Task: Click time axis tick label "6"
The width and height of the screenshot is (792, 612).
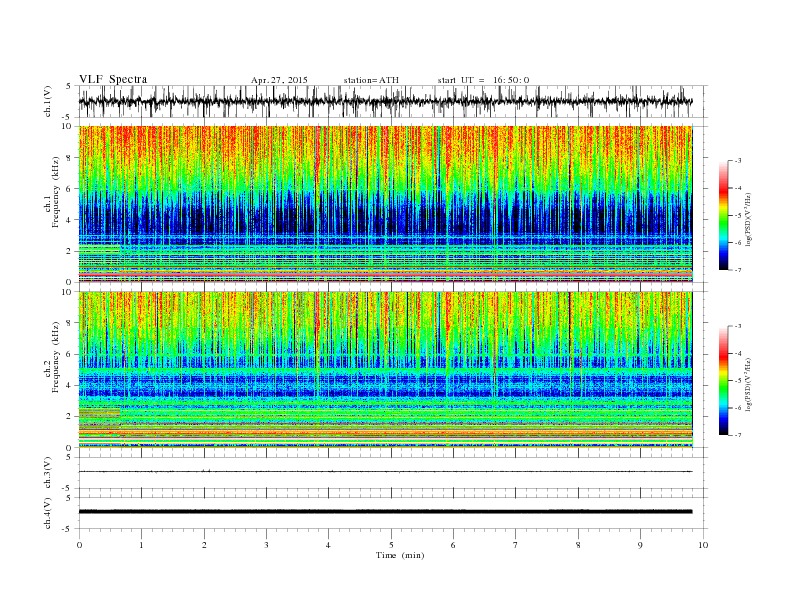Action: click(453, 545)
